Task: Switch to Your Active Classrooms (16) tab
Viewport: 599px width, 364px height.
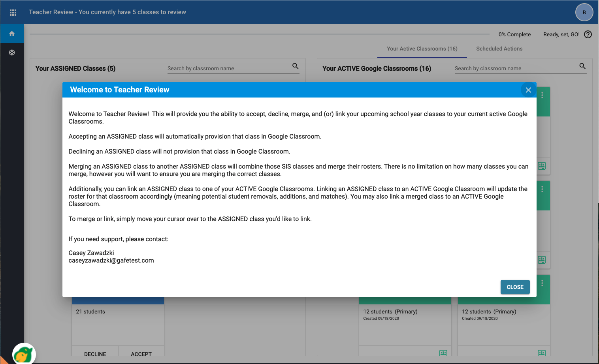Action: [x=422, y=49]
